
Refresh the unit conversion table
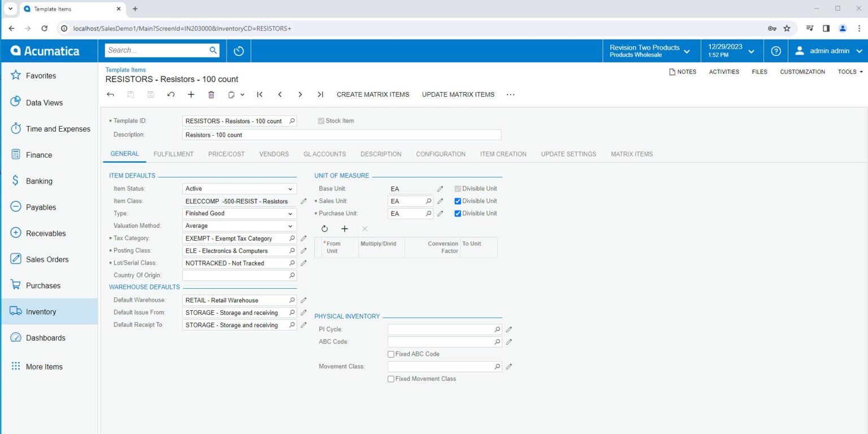pos(324,229)
